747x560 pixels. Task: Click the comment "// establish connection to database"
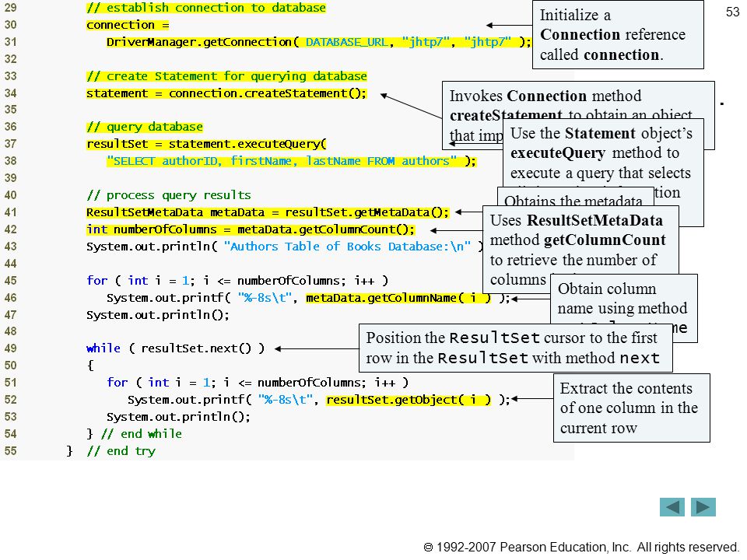pyautogui.click(x=206, y=8)
